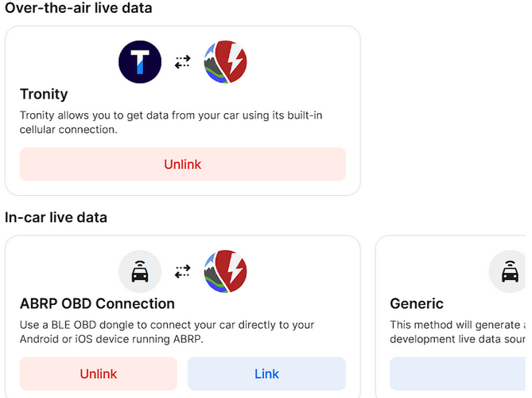The image size is (532, 398).
Task: Click the car icon in the OBD Connection card
Action: (140, 271)
